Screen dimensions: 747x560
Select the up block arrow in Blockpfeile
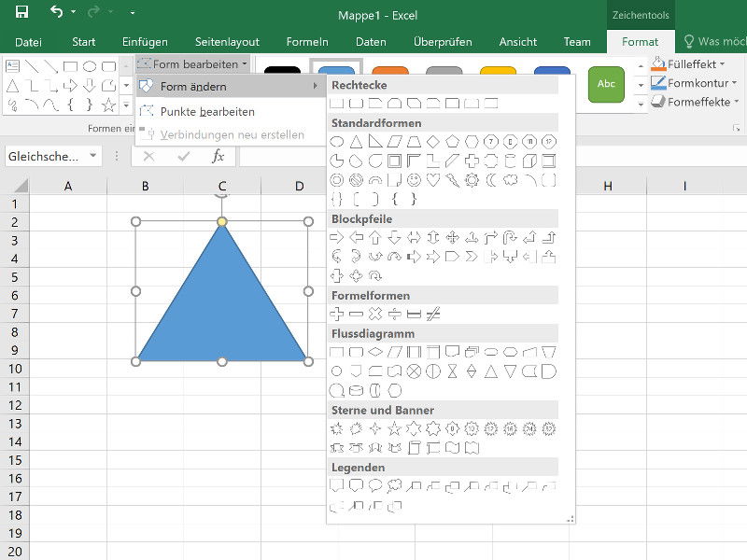375,237
